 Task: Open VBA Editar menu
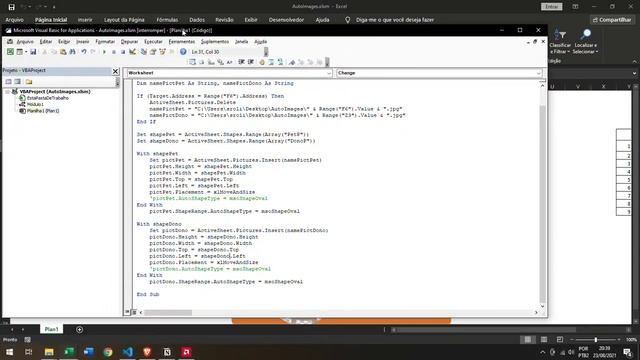[46, 42]
